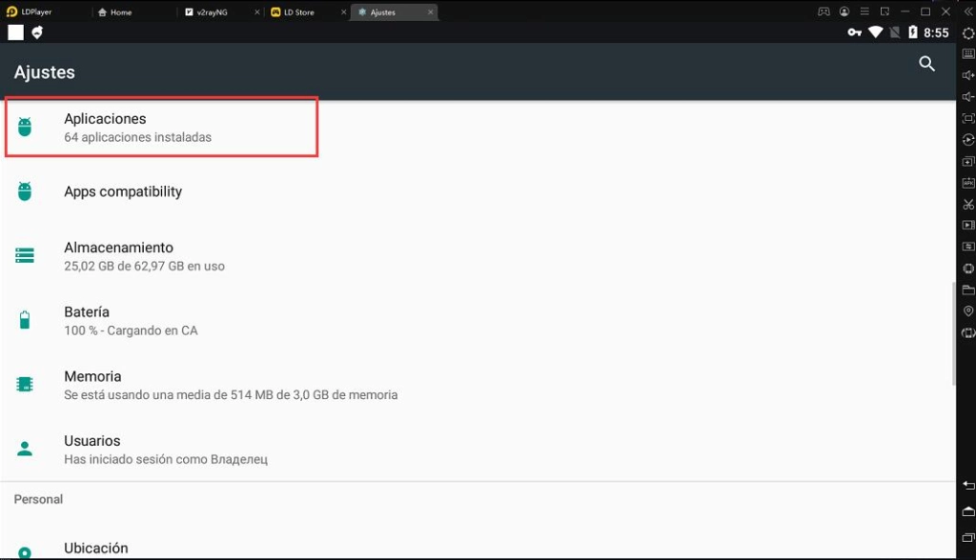The image size is (976, 560).
Task: Click the settings list vertical scrollbar
Action: click(x=953, y=334)
